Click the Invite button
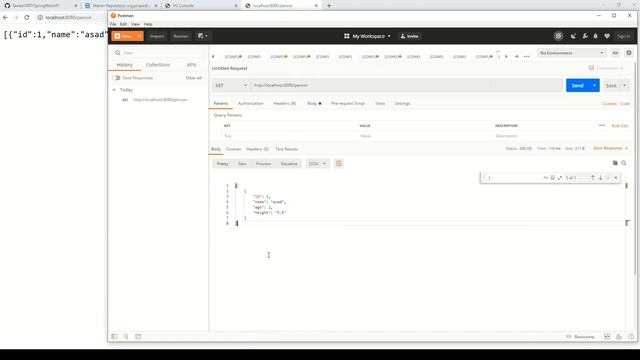 coord(409,36)
